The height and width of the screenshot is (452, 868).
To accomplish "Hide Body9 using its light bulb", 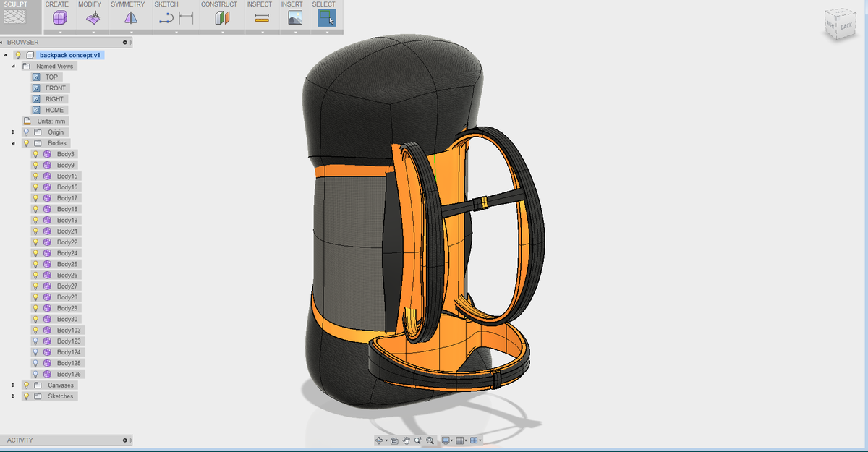I will click(x=35, y=165).
